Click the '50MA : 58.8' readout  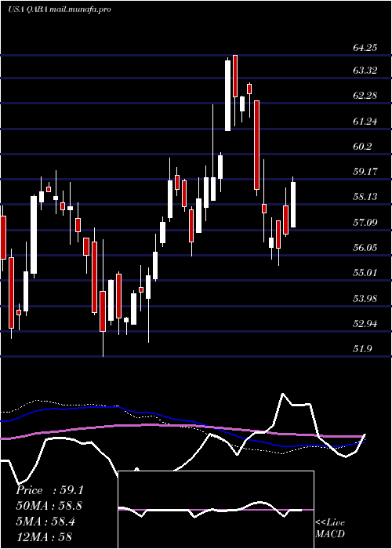pos(49,506)
